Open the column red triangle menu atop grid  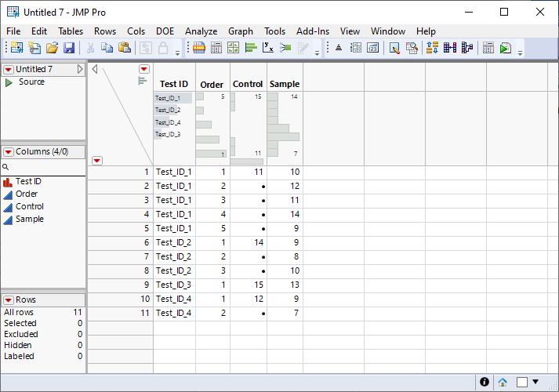click(x=144, y=69)
